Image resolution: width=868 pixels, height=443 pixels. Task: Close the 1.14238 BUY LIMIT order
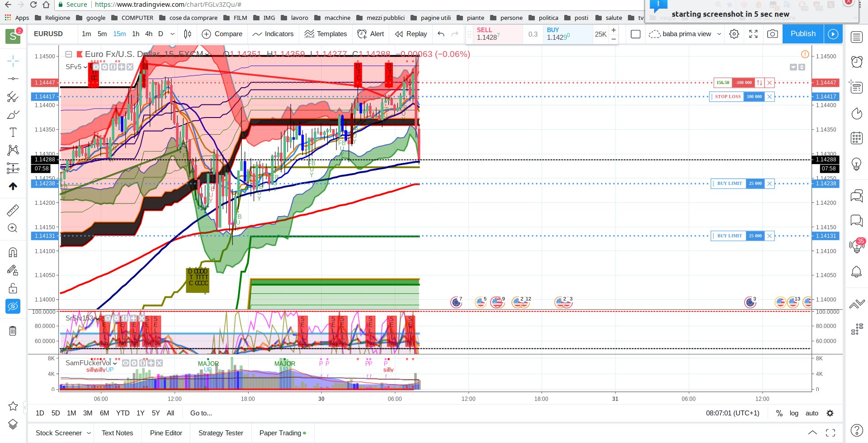pos(769,184)
